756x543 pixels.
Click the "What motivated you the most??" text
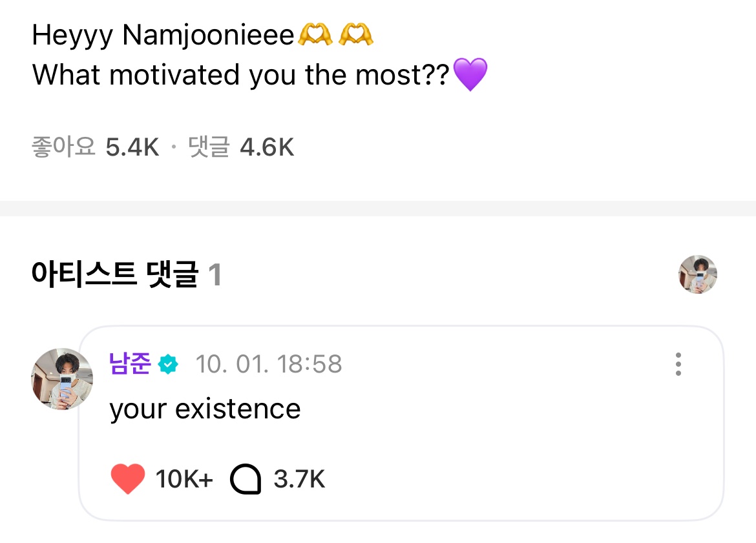pyautogui.click(x=240, y=75)
